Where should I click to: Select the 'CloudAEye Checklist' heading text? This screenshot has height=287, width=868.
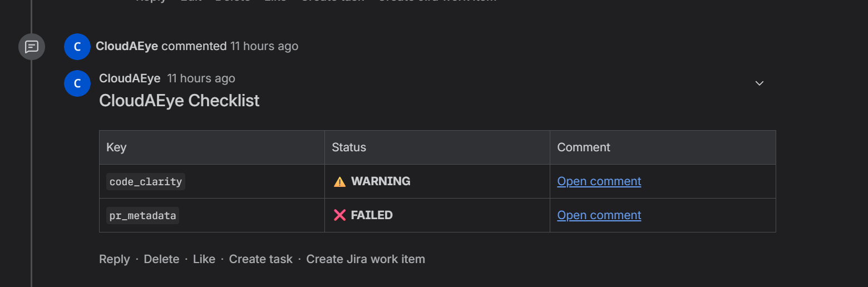click(179, 101)
